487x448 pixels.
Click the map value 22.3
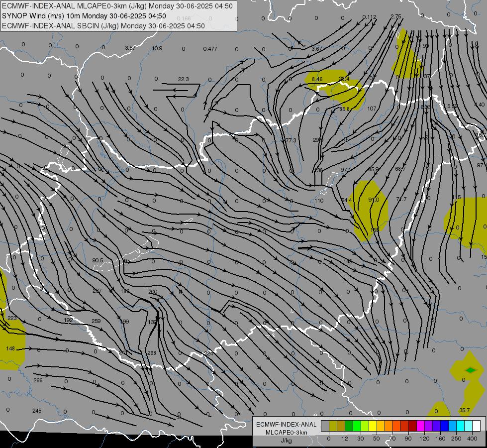[x=183, y=79]
